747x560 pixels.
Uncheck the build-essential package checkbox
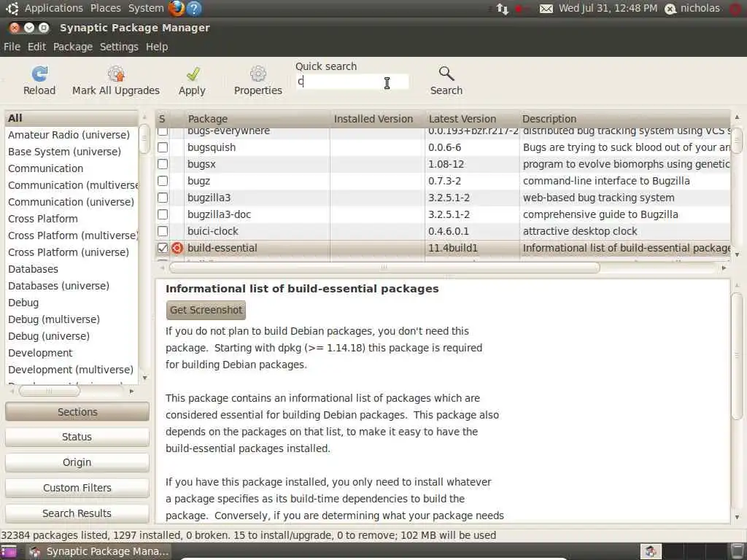click(163, 248)
